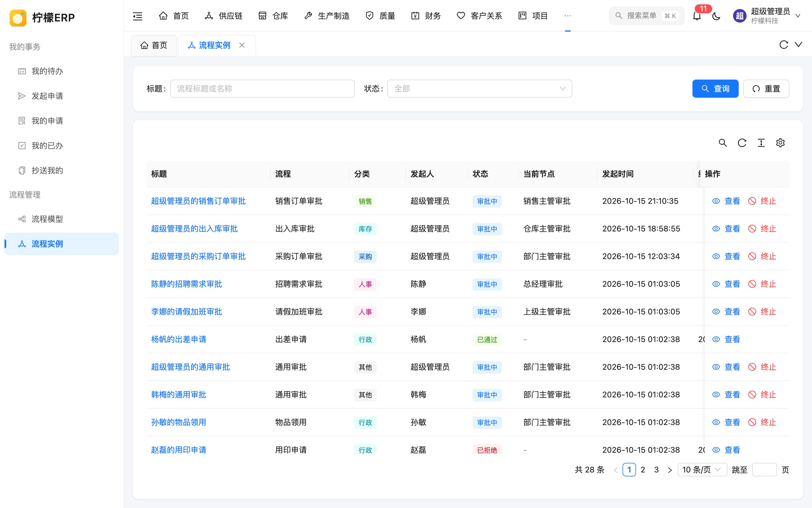Go to page 3
This screenshot has height=508, width=812.
point(656,470)
